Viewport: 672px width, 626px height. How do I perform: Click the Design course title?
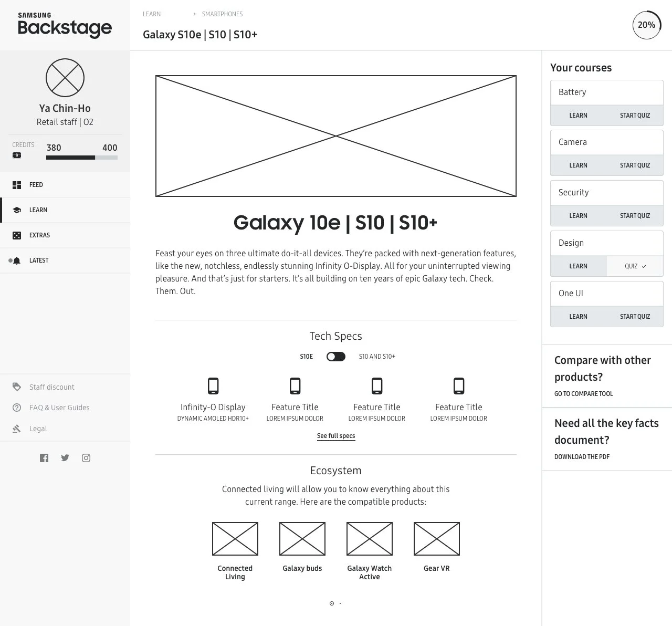[x=571, y=243]
